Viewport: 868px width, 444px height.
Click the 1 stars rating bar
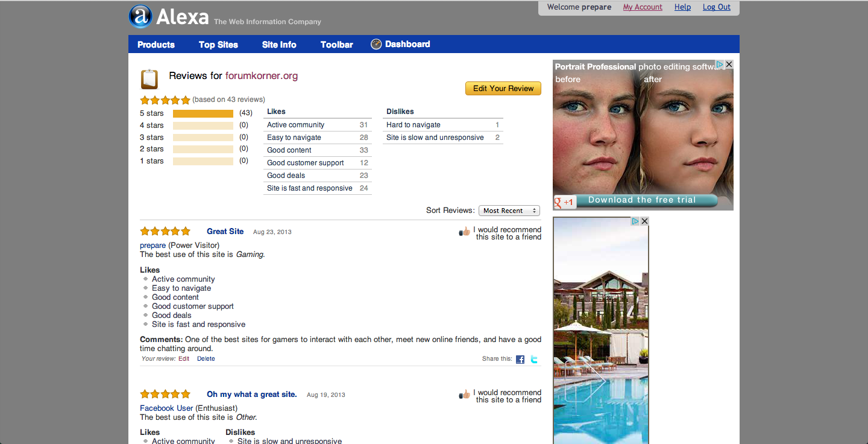coord(203,161)
